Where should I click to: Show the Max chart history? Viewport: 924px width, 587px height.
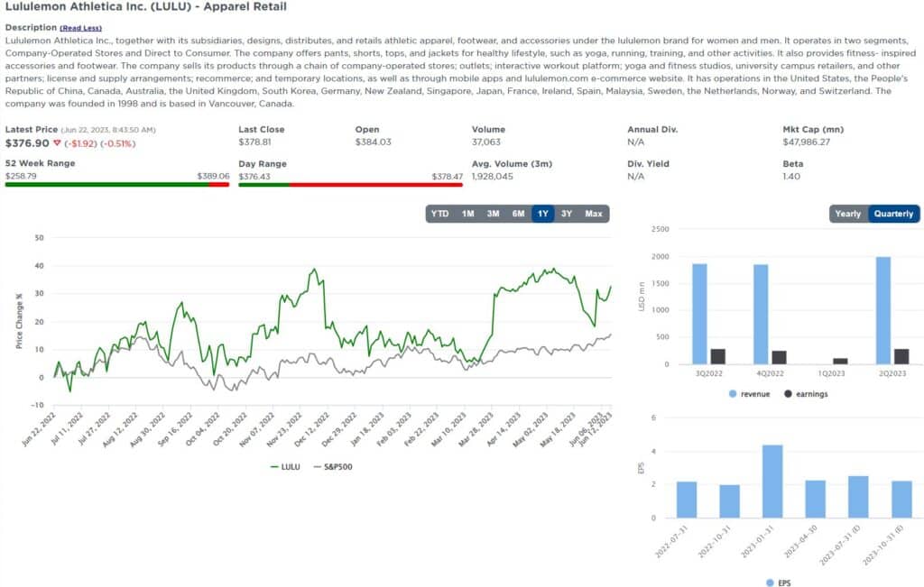point(594,214)
